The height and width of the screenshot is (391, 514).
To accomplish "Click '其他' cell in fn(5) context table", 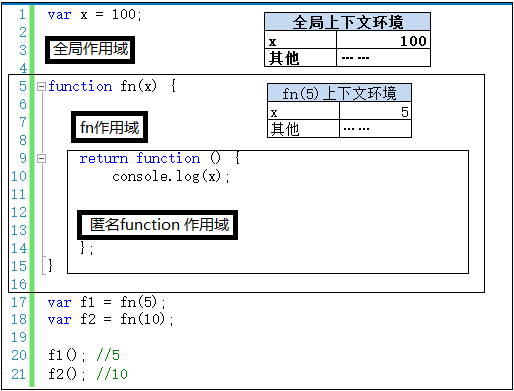I will coord(303,129).
